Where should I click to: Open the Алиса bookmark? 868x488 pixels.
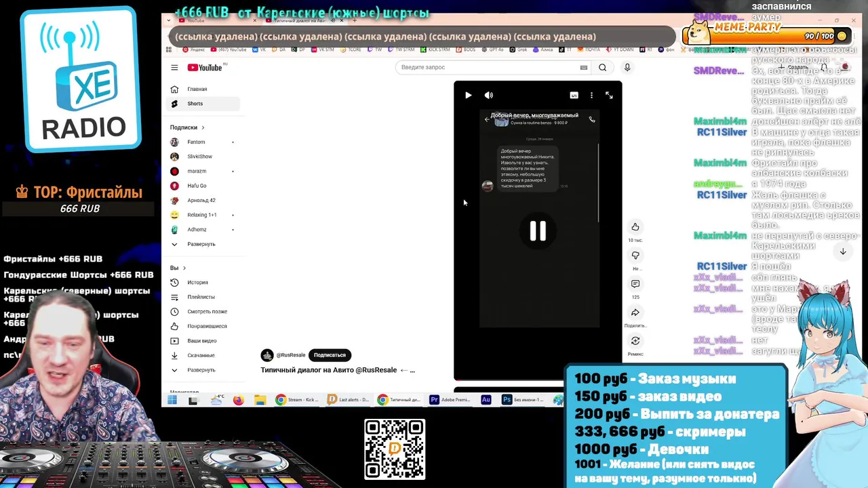click(x=543, y=49)
